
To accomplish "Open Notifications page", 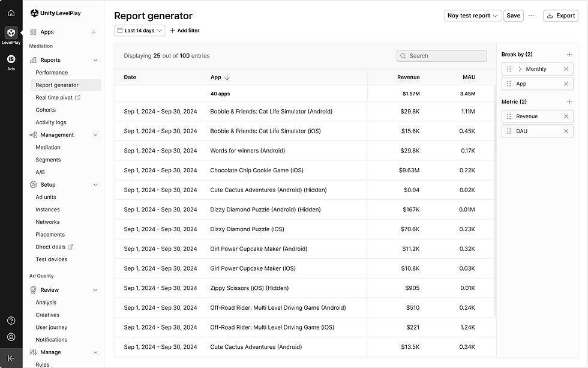I will [52, 340].
